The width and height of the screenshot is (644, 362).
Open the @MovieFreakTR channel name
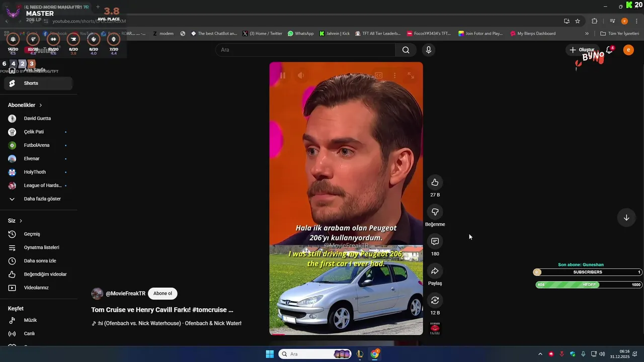coord(125,294)
